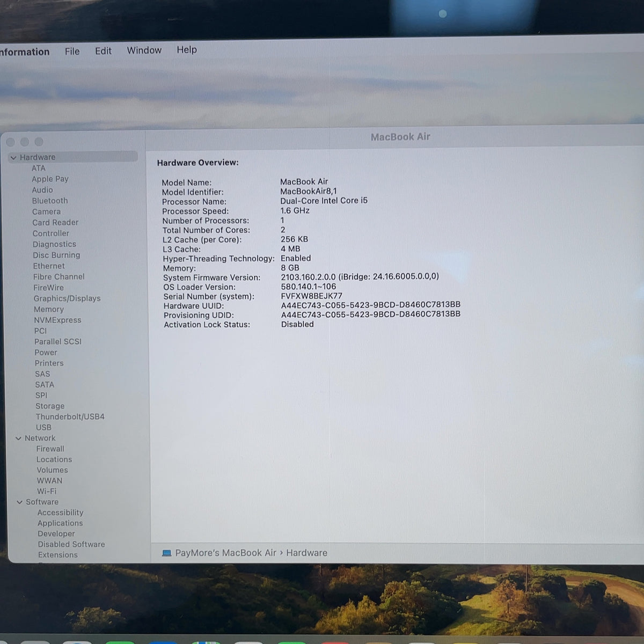Select Software category in the sidebar
Image resolution: width=644 pixels, height=644 pixels.
pos(42,502)
